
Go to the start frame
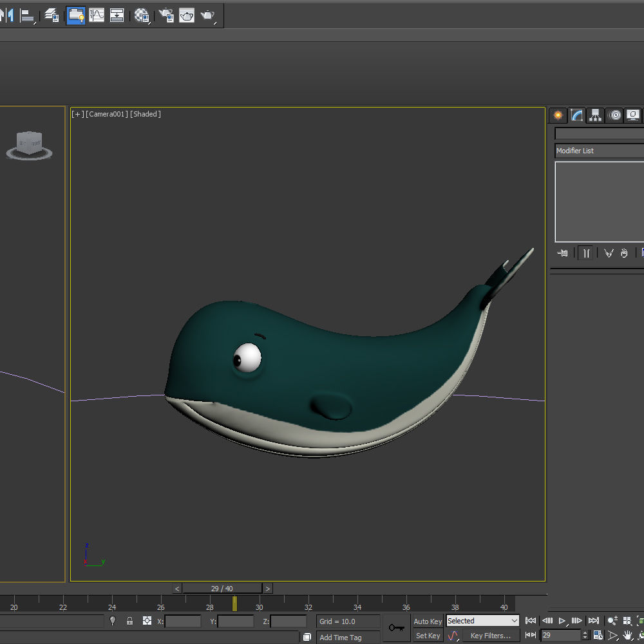(531, 621)
